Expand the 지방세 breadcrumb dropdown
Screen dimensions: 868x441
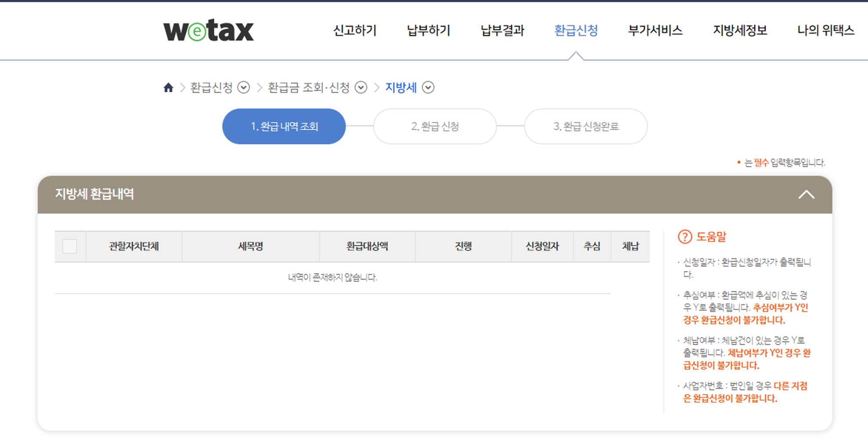click(x=428, y=87)
